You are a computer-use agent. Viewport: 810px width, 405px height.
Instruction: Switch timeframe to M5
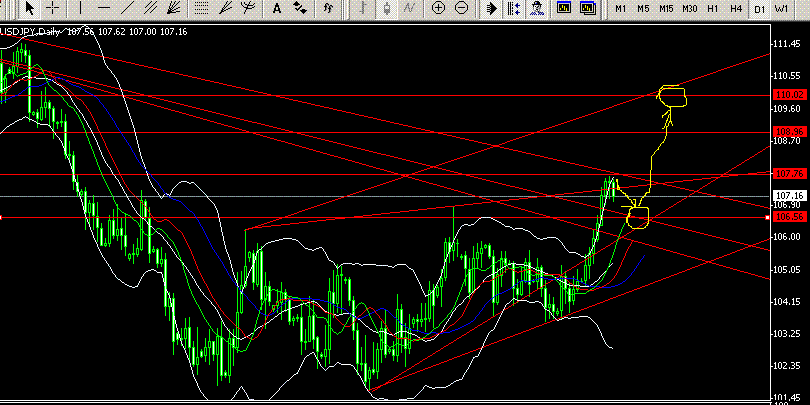tap(643, 9)
